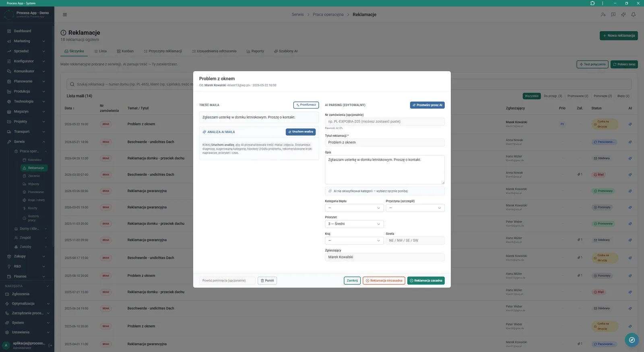Screen dimensions: 644x352
Task: Filter by Pominięte (2)
Action: point(603,96)
